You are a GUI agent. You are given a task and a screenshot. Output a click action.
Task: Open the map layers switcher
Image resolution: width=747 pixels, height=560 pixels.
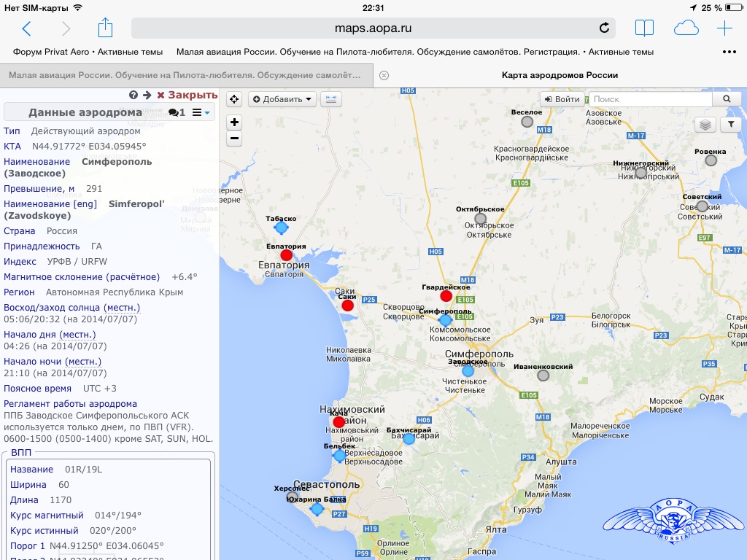pyautogui.click(x=705, y=125)
